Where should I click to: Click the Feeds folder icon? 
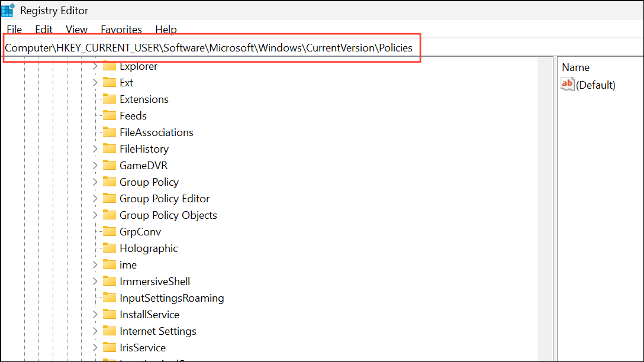[109, 115]
